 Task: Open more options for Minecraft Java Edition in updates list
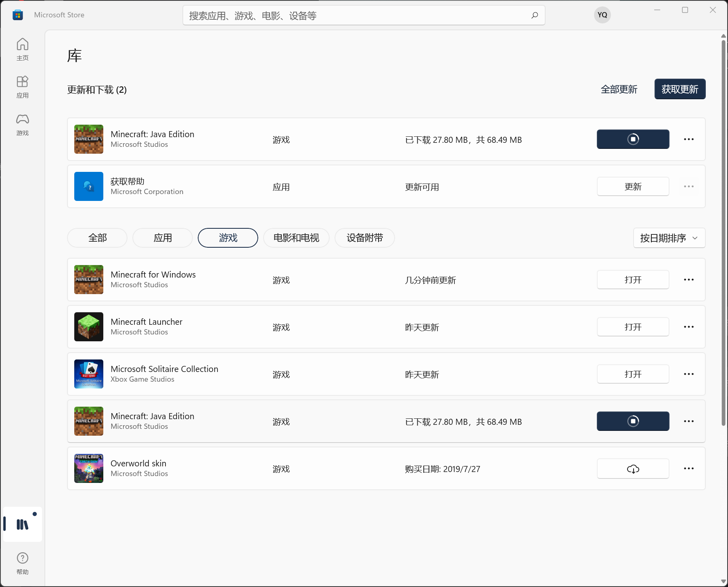[689, 139]
